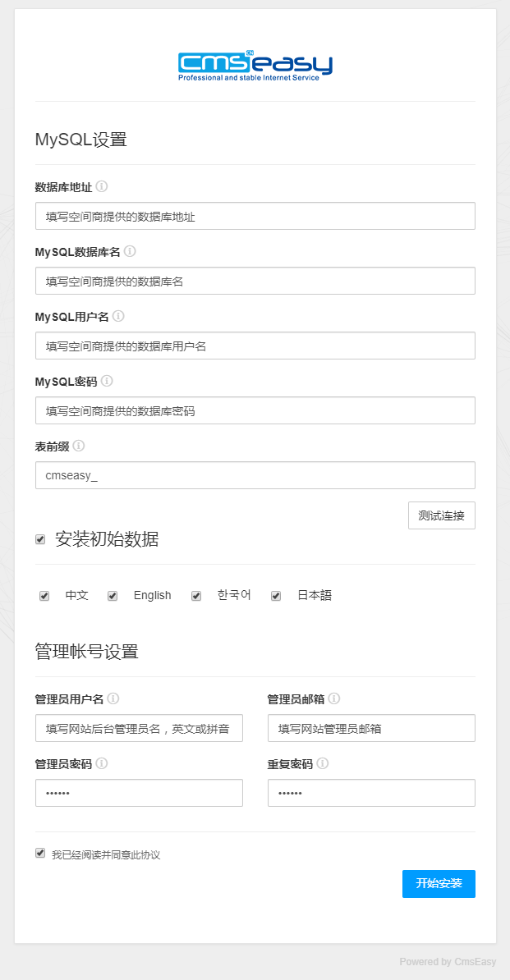This screenshot has height=980, width=510.
Task: Click the 管理员邮箱 input field
Action: 371,728
